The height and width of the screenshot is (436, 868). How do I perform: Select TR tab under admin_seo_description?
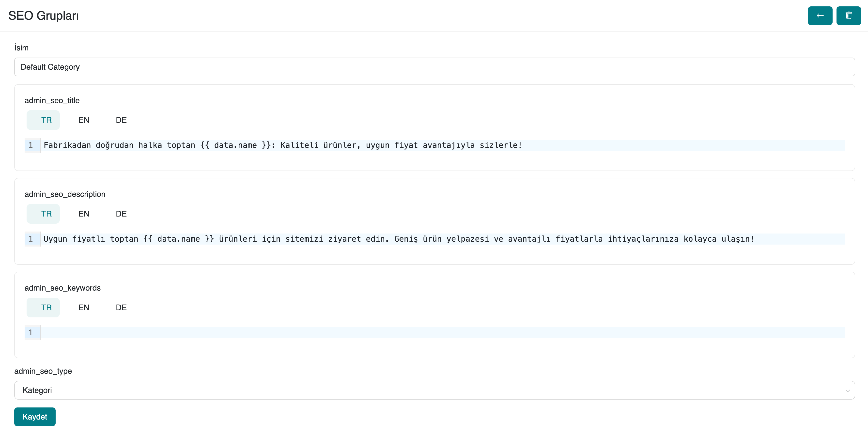46,214
